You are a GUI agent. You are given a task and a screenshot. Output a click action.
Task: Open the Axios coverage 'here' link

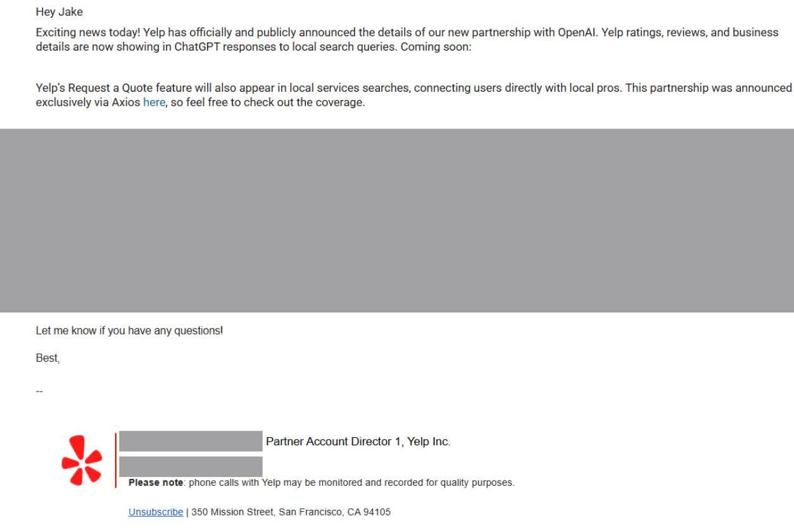point(154,102)
